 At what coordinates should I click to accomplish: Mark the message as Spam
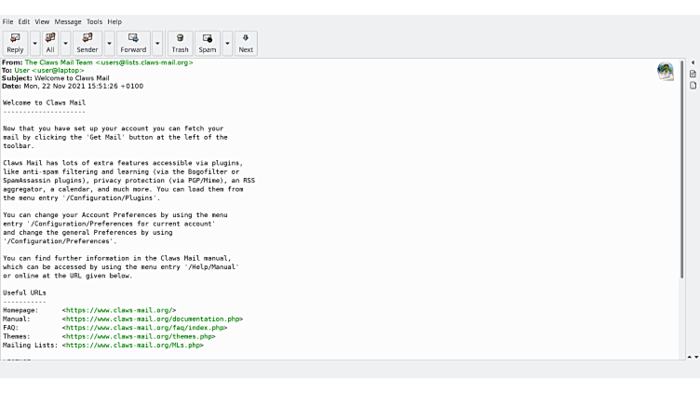click(207, 43)
